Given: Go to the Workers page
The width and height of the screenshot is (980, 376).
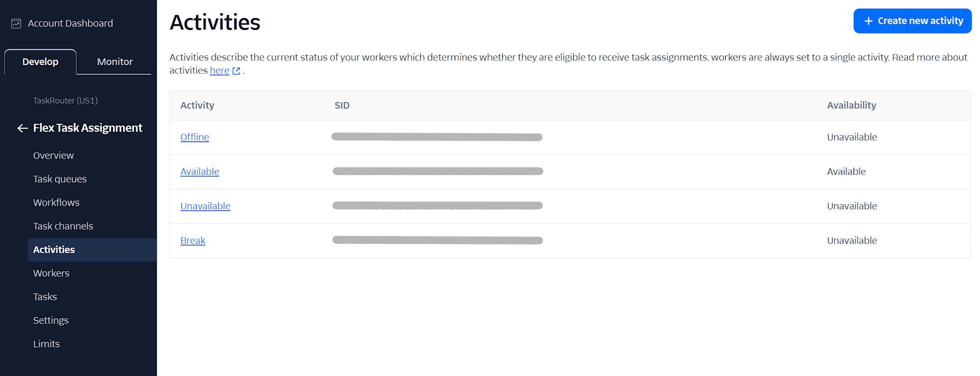Looking at the screenshot, I should pos(51,273).
